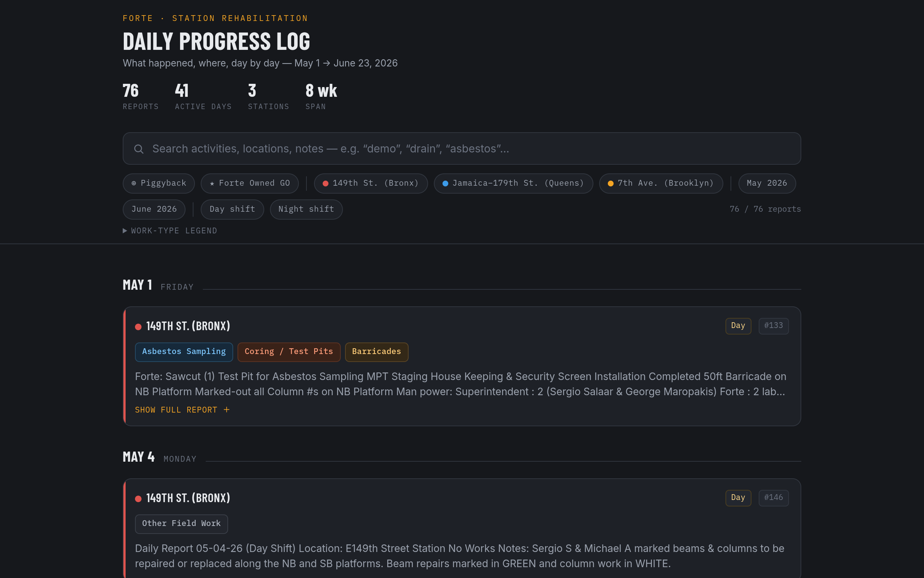Click the 3 Stations statistic

click(x=269, y=97)
